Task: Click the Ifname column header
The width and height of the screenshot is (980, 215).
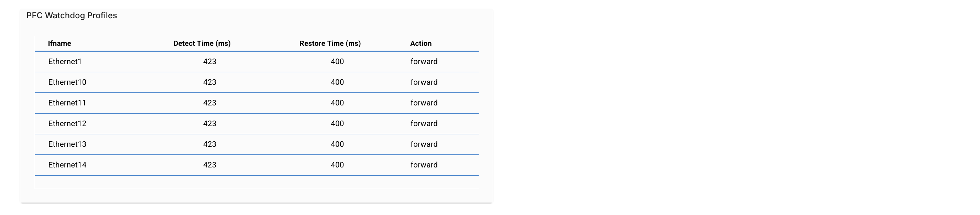Action: tap(59, 43)
